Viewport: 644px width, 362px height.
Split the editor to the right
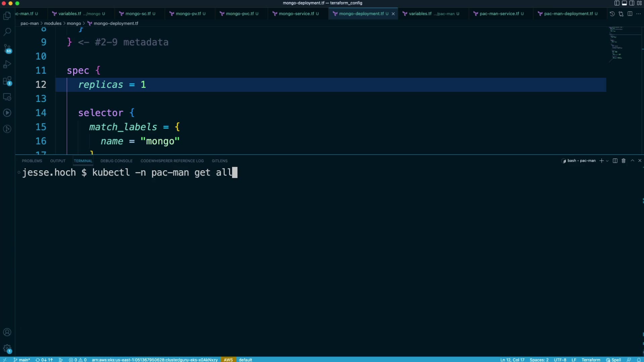630,14
